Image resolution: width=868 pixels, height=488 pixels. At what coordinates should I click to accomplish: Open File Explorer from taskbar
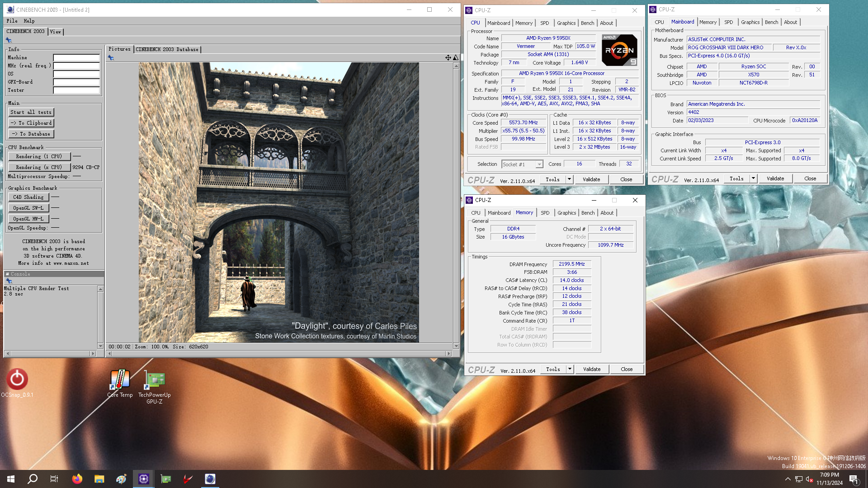(x=99, y=479)
